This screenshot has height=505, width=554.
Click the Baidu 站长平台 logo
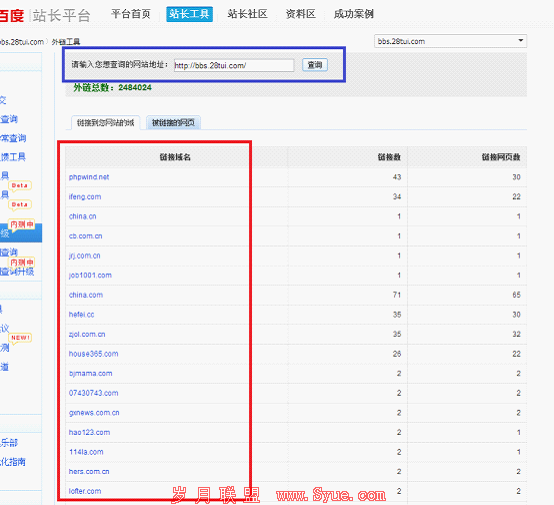coord(45,16)
